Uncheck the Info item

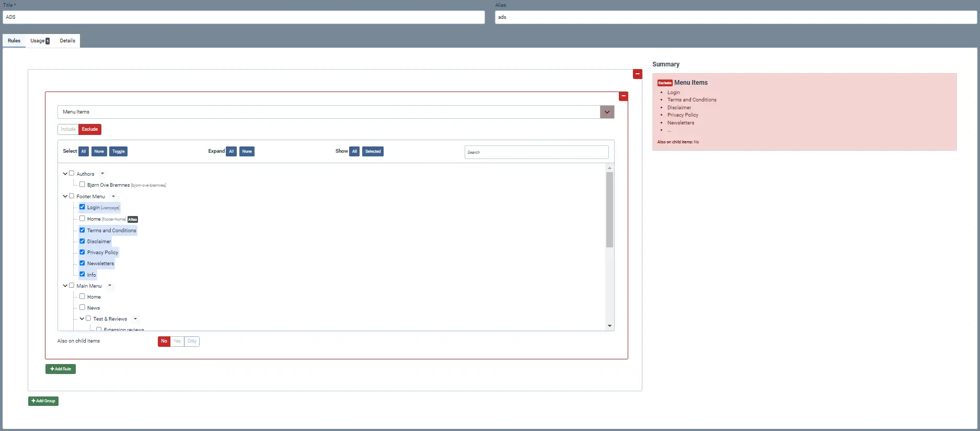coord(82,274)
